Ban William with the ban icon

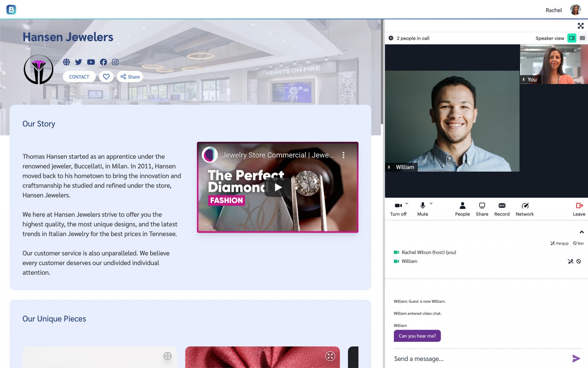(579, 261)
